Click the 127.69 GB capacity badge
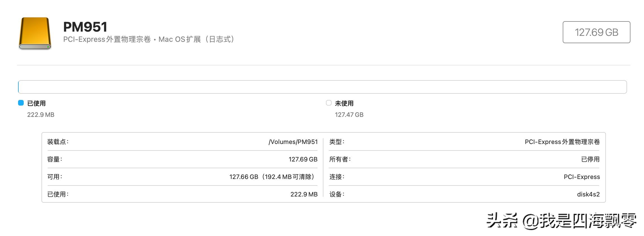This screenshot has height=236, width=644. click(596, 32)
